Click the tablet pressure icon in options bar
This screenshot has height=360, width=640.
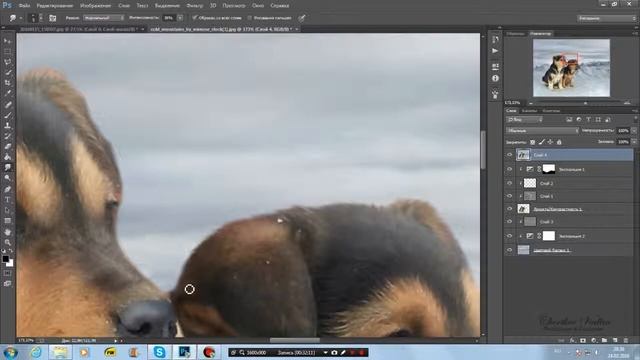pos(302,18)
